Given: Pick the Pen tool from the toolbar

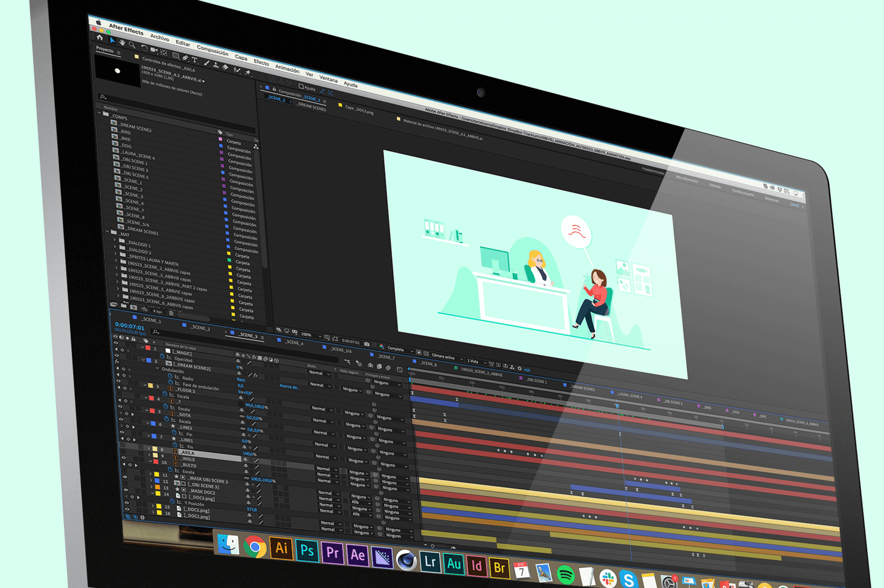Looking at the screenshot, I should point(186,58).
